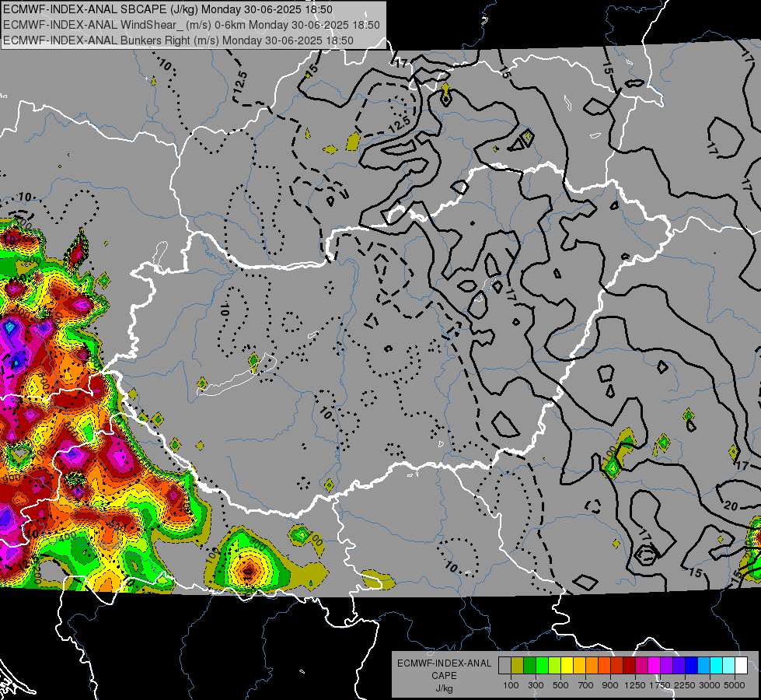Image resolution: width=761 pixels, height=700 pixels.
Task: Click the 900 value under the legend
Action: pyautogui.click(x=610, y=685)
